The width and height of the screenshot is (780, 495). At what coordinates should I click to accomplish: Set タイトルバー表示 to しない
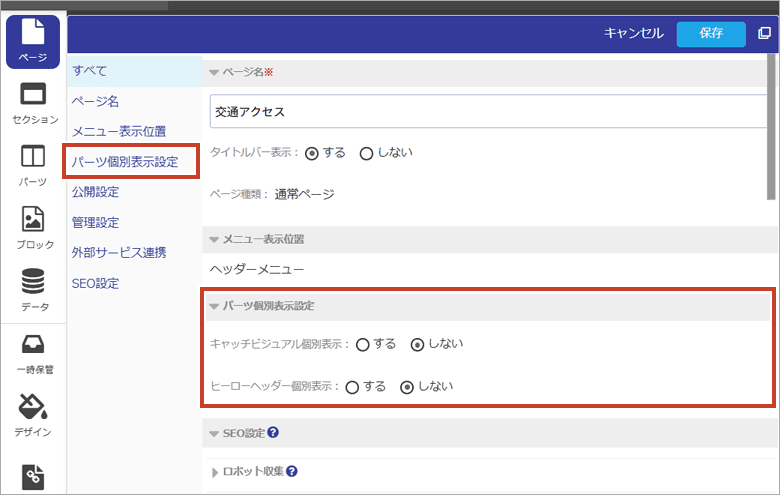(x=367, y=154)
